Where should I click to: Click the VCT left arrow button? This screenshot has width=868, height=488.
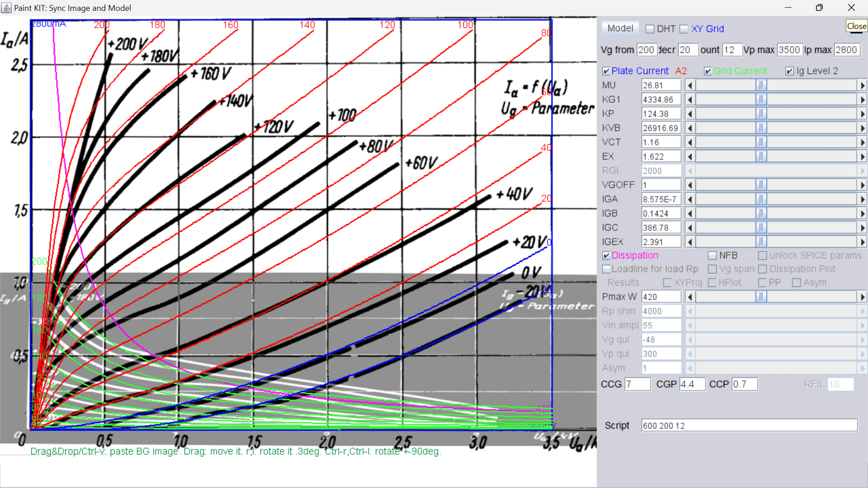690,142
